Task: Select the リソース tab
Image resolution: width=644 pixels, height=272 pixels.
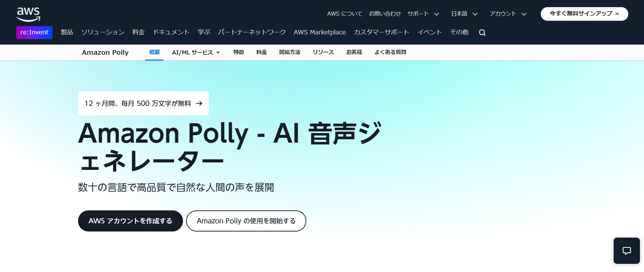Action: click(x=323, y=52)
